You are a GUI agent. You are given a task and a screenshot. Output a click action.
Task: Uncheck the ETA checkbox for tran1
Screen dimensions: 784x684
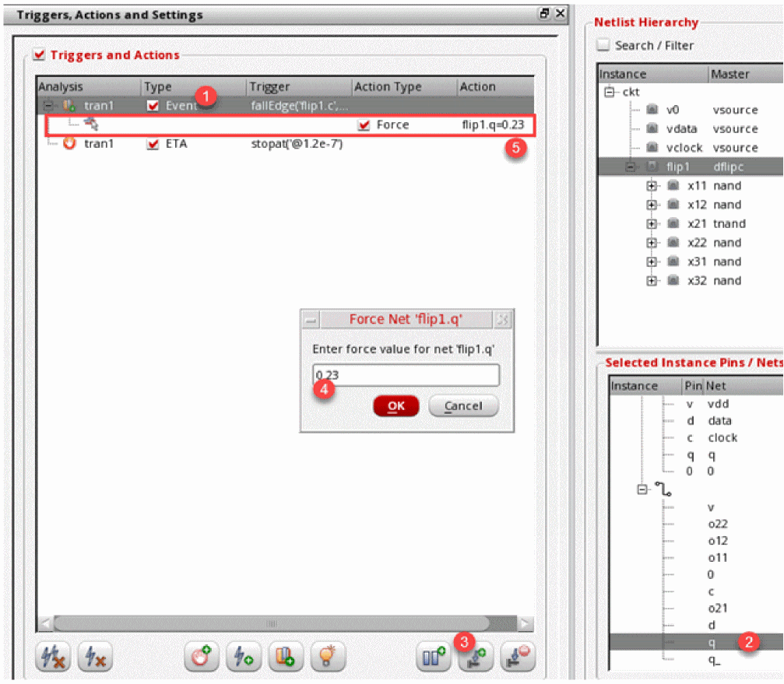click(153, 144)
